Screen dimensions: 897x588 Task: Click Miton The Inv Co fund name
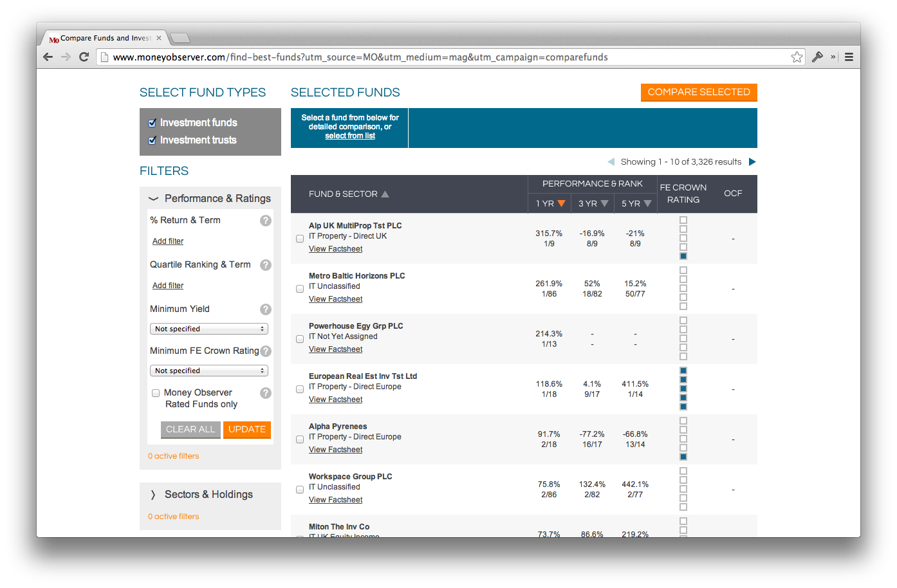[339, 527]
